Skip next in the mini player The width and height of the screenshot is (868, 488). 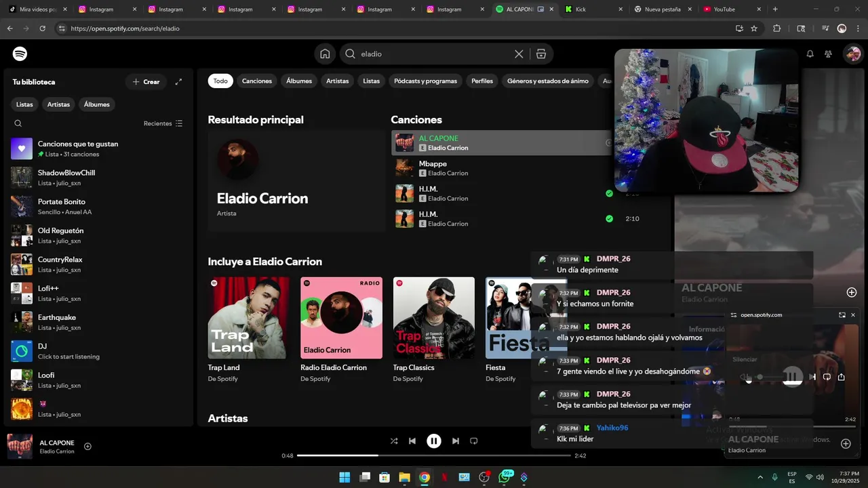(x=812, y=377)
